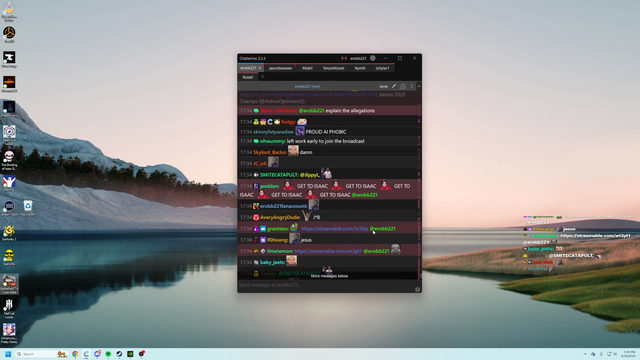
Task: Open limelemon's streamable link
Action: [328, 251]
